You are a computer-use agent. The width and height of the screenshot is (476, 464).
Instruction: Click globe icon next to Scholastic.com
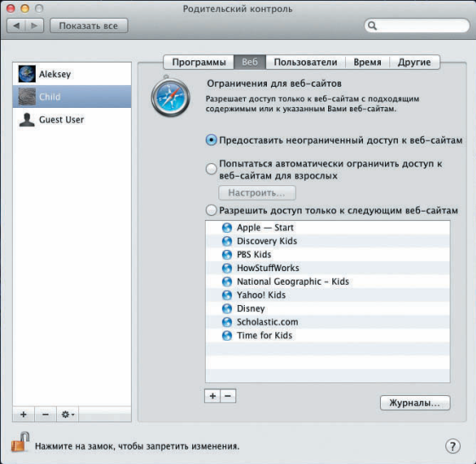(227, 322)
